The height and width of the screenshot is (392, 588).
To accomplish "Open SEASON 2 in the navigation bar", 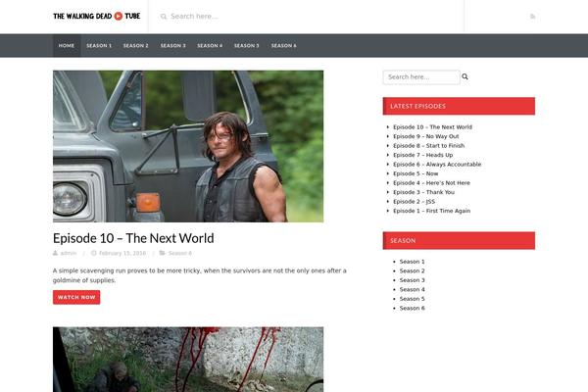I will tap(136, 46).
